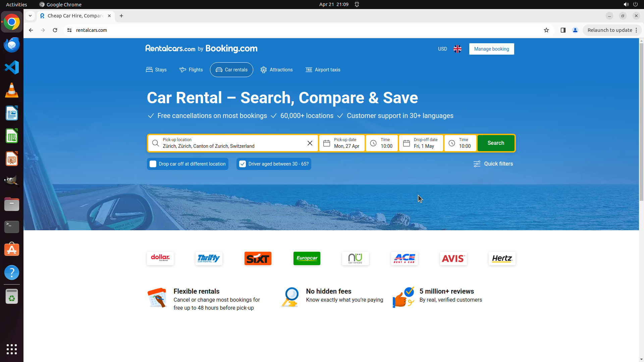The image size is (644, 362).
Task: Click the UK flag language icon
Action: pyautogui.click(x=457, y=49)
